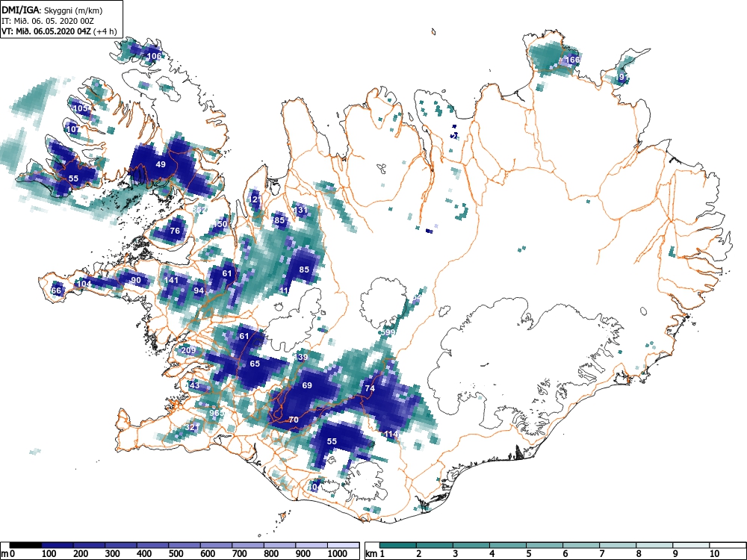
Task: Click the map value 107
Action: pos(73,129)
